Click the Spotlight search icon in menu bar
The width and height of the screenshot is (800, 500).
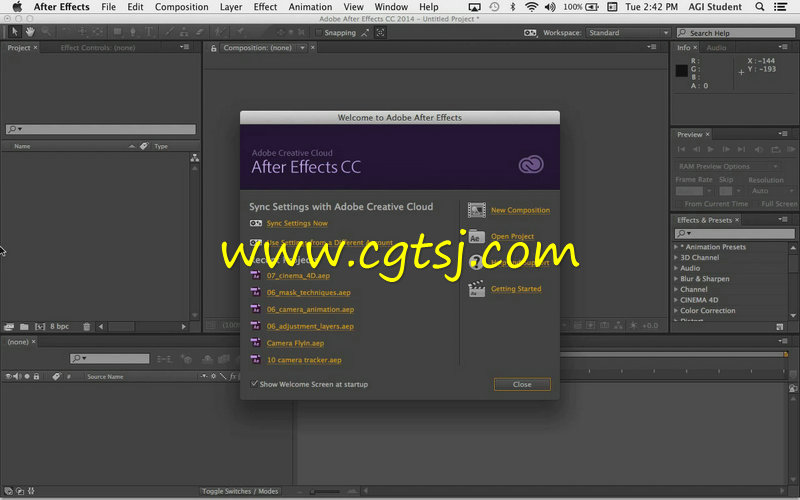[x=760, y=7]
